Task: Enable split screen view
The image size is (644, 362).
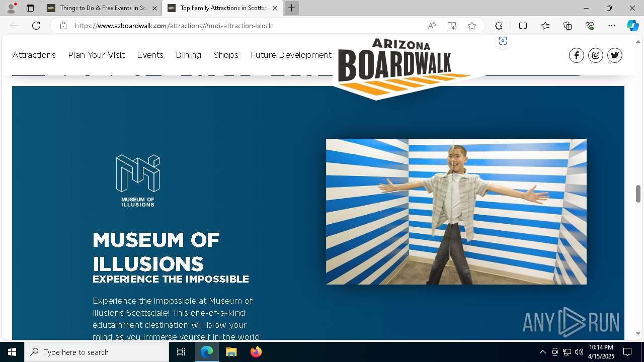Action: point(523,26)
